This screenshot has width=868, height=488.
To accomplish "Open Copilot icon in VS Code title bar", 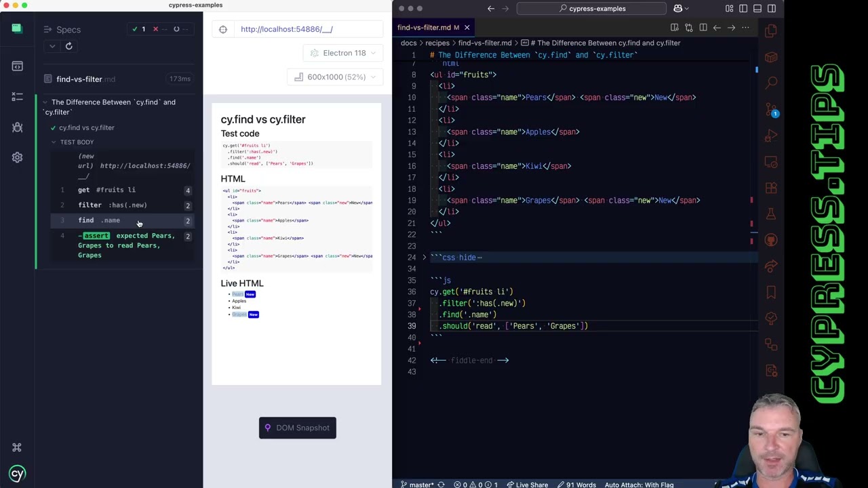I will (x=677, y=9).
